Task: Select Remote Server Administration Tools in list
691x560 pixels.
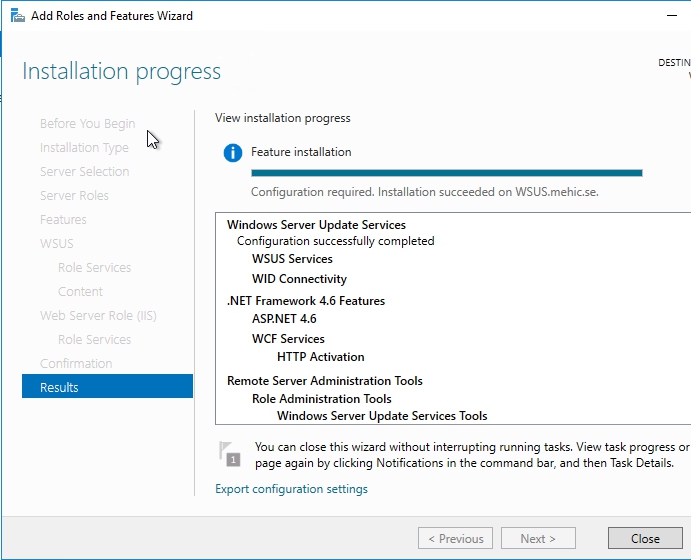Action: [x=324, y=381]
